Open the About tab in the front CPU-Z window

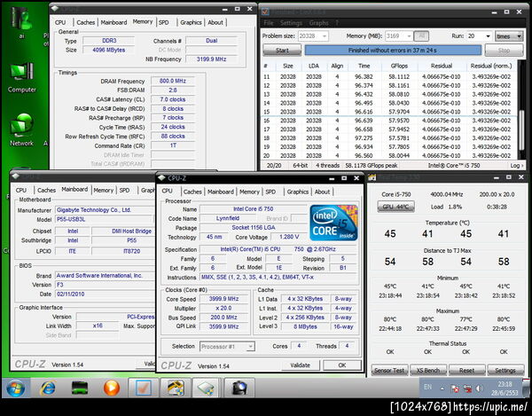coord(323,192)
